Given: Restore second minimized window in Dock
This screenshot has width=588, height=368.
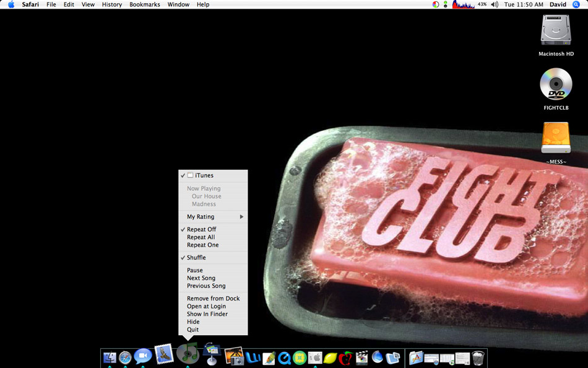Looking at the screenshot, I should coord(447,358).
